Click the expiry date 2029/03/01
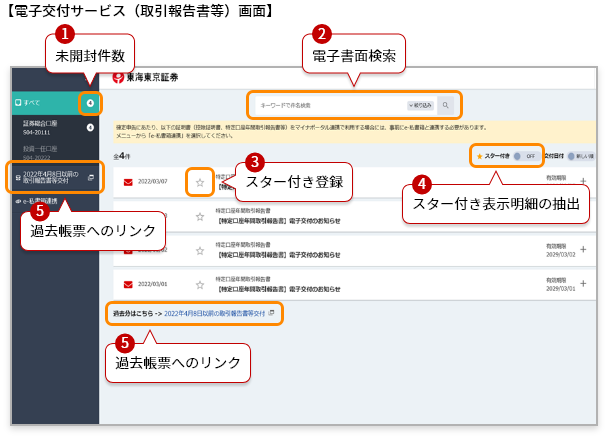608x438 pixels. coord(561,289)
